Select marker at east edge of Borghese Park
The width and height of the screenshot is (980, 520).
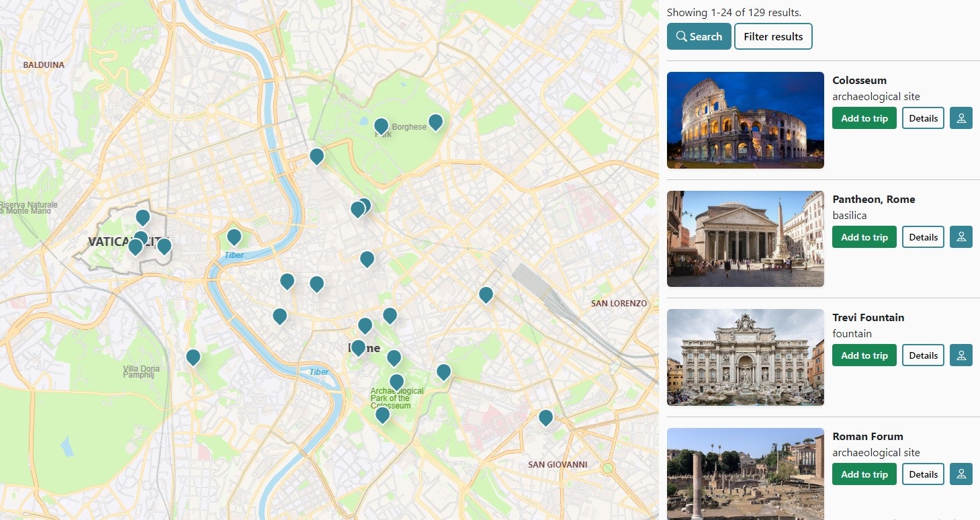click(435, 122)
